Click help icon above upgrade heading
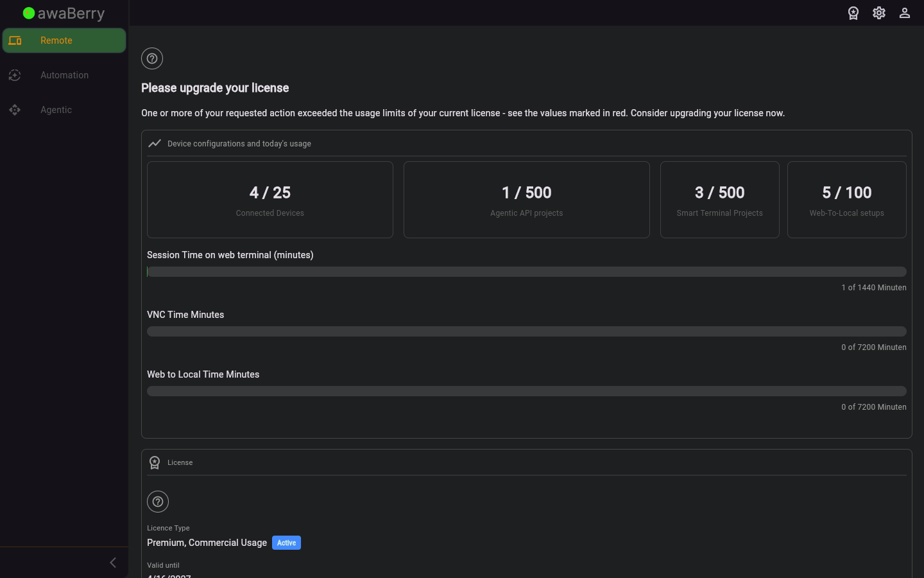This screenshot has width=924, height=578. 152,58
